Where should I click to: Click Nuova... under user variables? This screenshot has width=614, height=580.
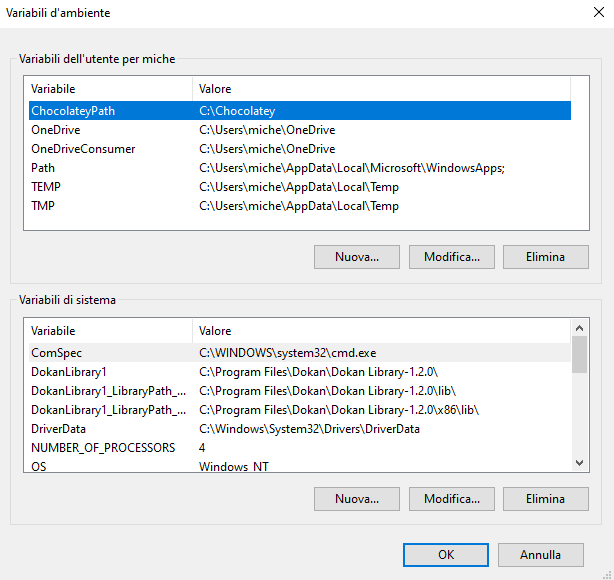pos(357,257)
